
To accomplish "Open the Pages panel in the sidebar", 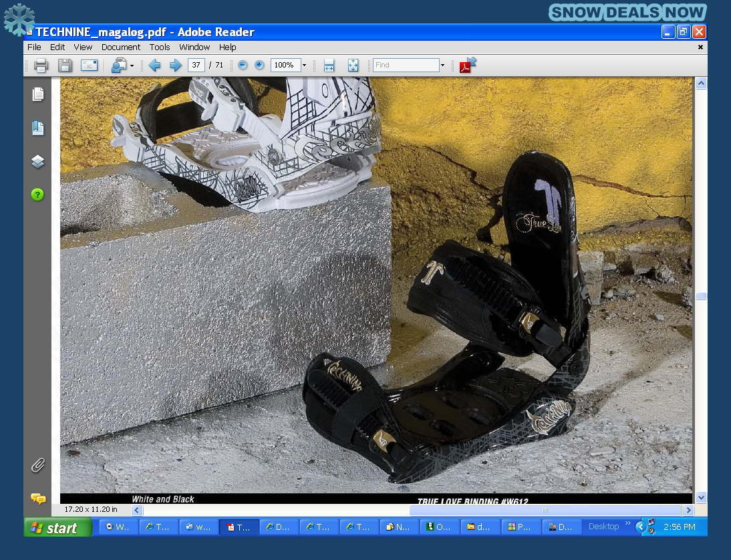I will pos(38,94).
